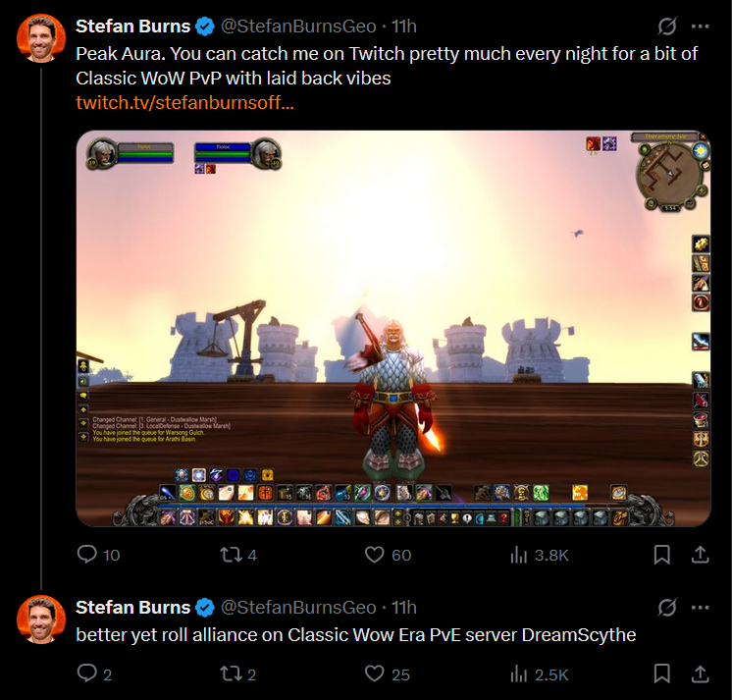The width and height of the screenshot is (732, 700).
Task: Click the first tweet's profile avatar
Action: tap(41, 38)
